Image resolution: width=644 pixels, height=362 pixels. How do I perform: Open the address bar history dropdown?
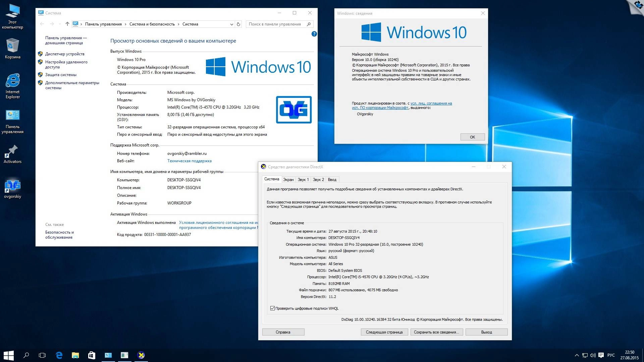coord(232,24)
